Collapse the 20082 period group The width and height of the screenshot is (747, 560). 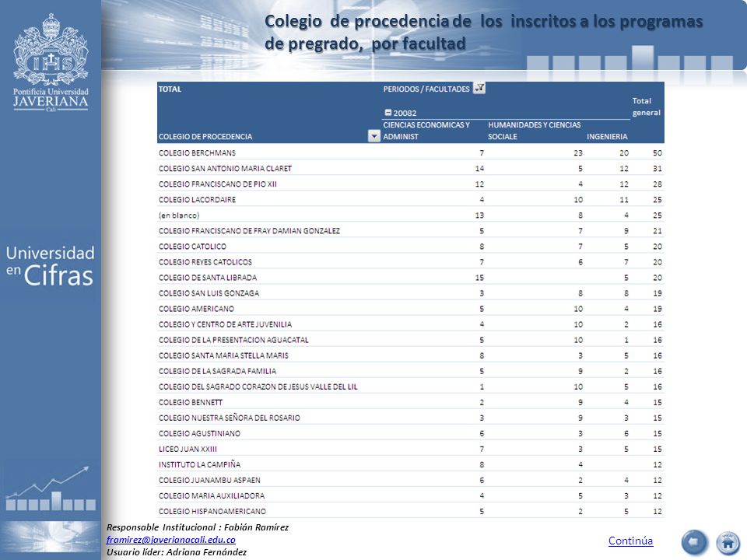click(x=388, y=113)
